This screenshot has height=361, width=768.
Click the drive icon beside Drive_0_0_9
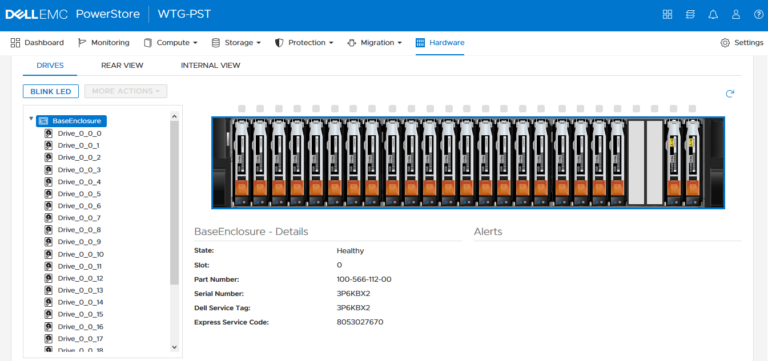click(x=48, y=242)
